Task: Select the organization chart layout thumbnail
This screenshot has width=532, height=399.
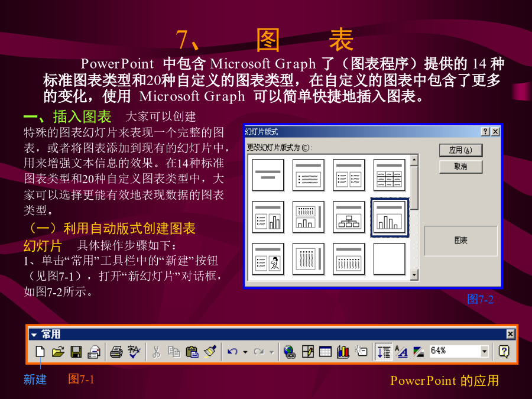Action: pyautogui.click(x=349, y=217)
